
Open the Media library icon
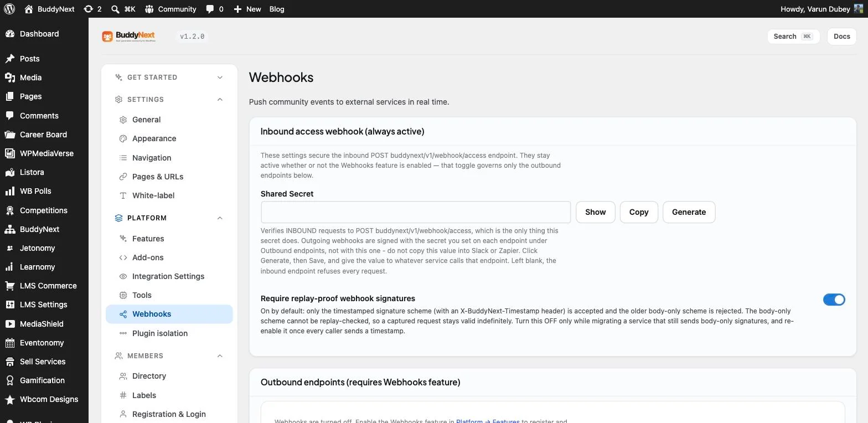pyautogui.click(x=9, y=78)
